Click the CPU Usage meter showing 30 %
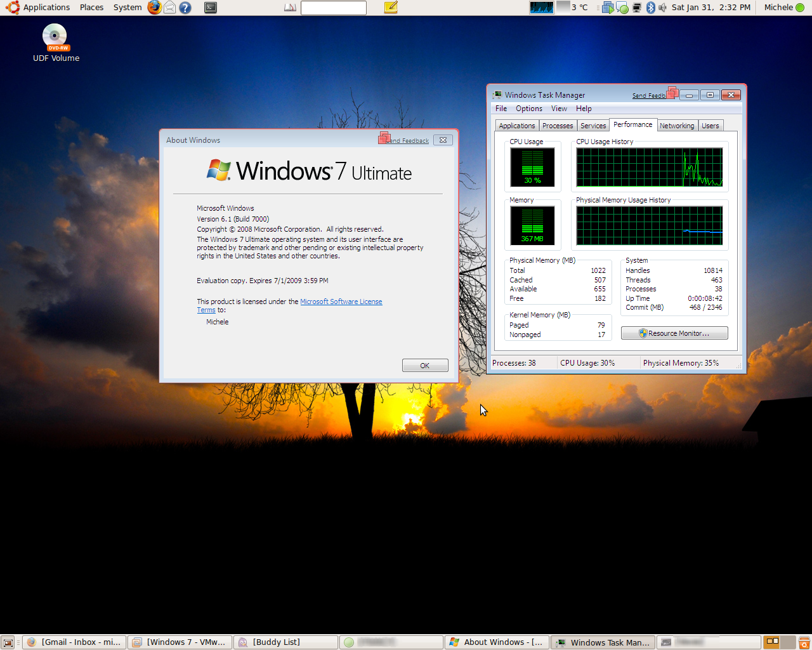 [533, 167]
